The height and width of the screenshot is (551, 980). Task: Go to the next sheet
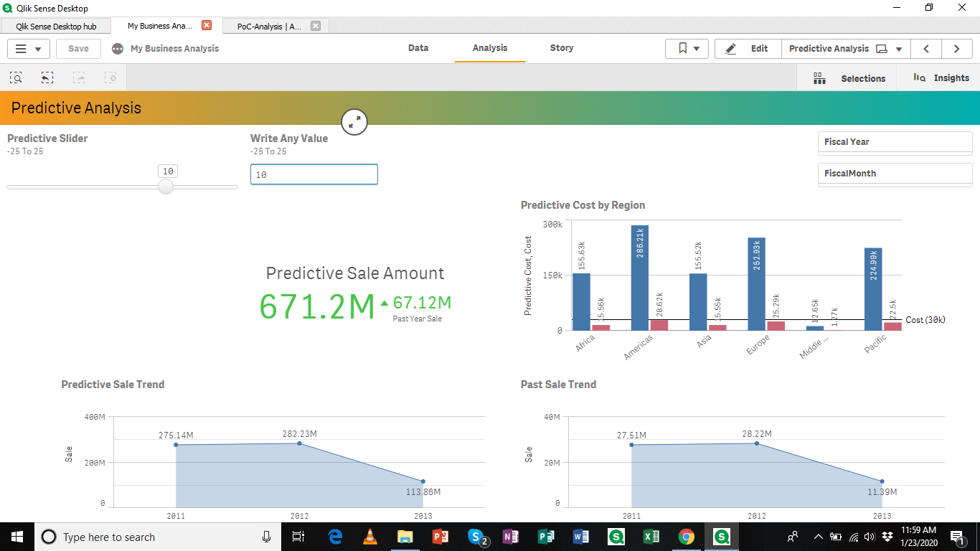point(957,48)
